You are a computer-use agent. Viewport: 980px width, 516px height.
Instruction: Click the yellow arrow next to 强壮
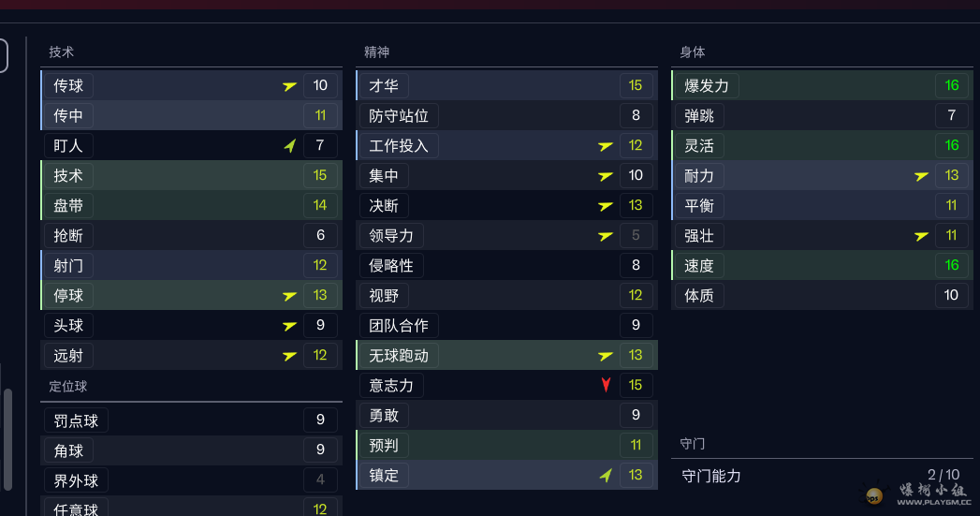921,236
